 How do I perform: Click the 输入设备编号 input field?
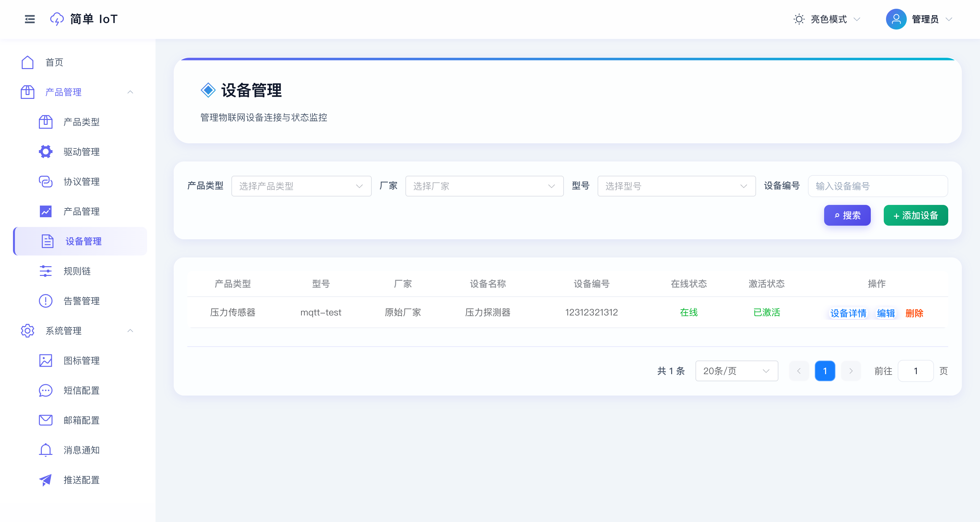tap(878, 186)
